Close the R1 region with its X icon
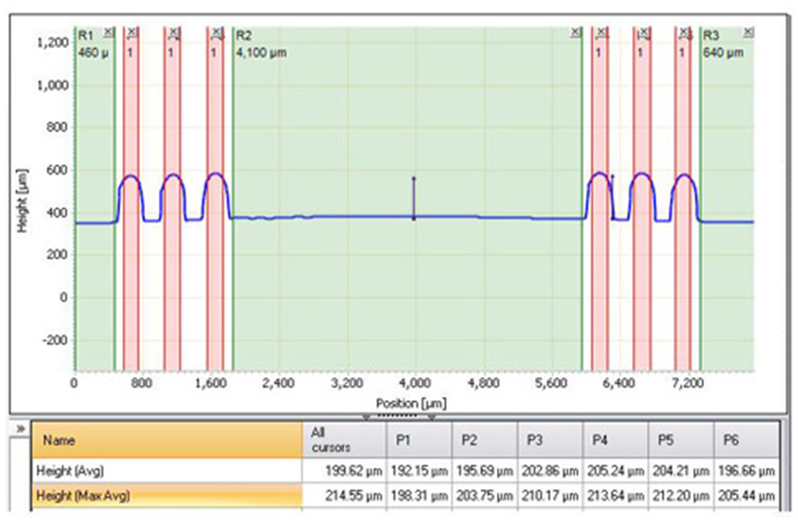This screenshot has height=532, width=798. (x=109, y=32)
